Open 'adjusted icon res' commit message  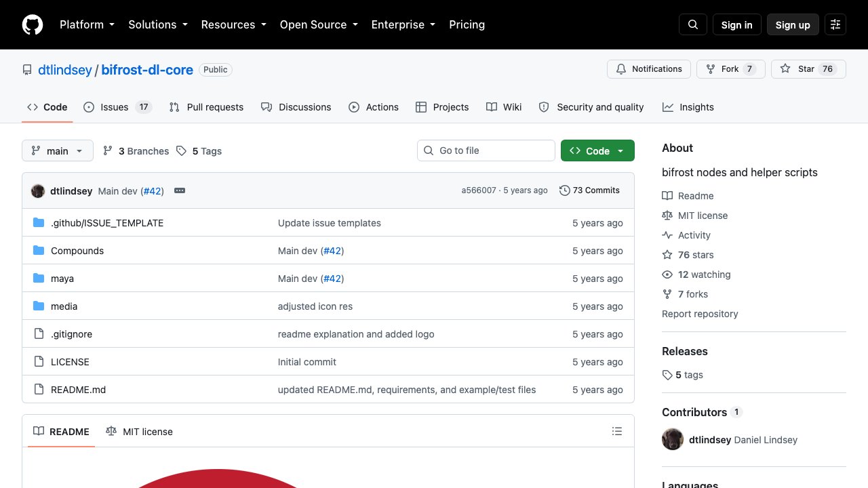coord(315,306)
